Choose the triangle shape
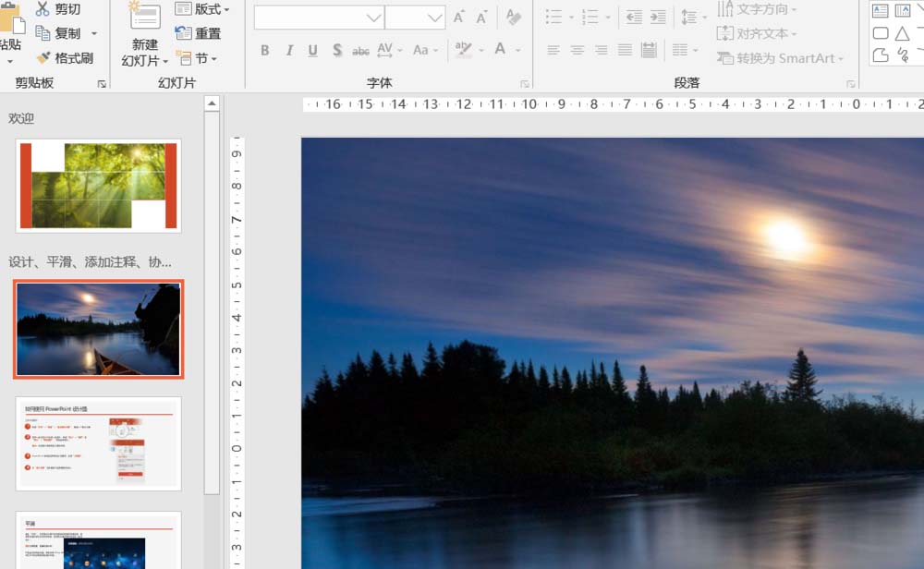The width and height of the screenshot is (924, 569). [902, 33]
